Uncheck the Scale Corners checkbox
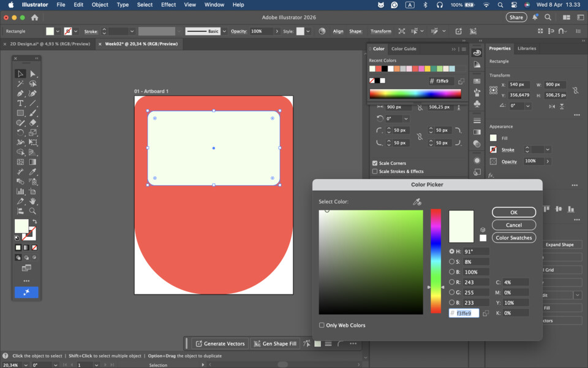The width and height of the screenshot is (588, 368). tap(375, 163)
